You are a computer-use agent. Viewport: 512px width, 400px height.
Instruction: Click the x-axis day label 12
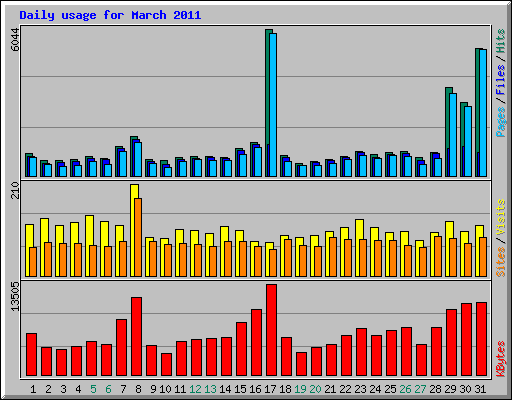pos(195,389)
